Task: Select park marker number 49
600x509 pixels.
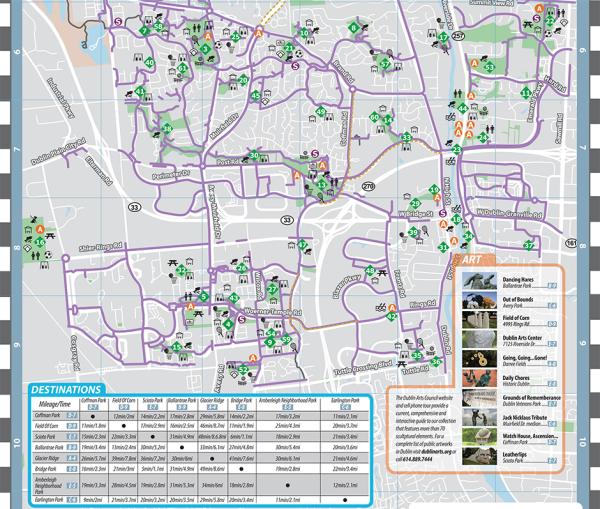Action: click(x=321, y=112)
